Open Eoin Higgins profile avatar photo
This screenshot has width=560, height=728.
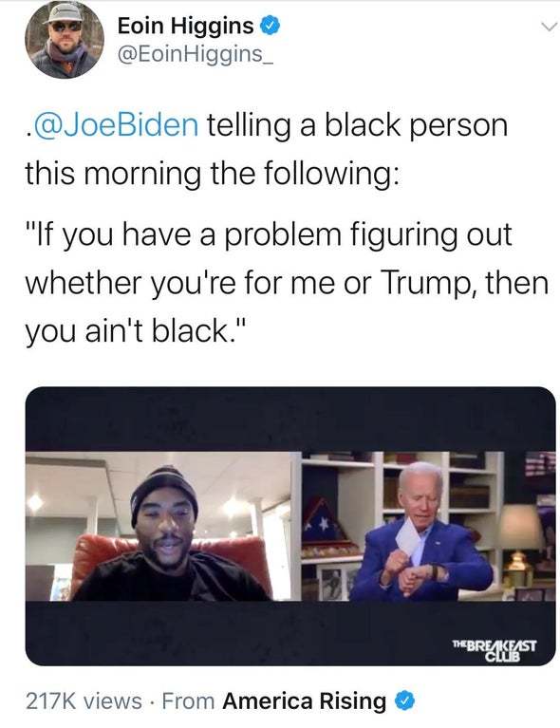coord(65,40)
